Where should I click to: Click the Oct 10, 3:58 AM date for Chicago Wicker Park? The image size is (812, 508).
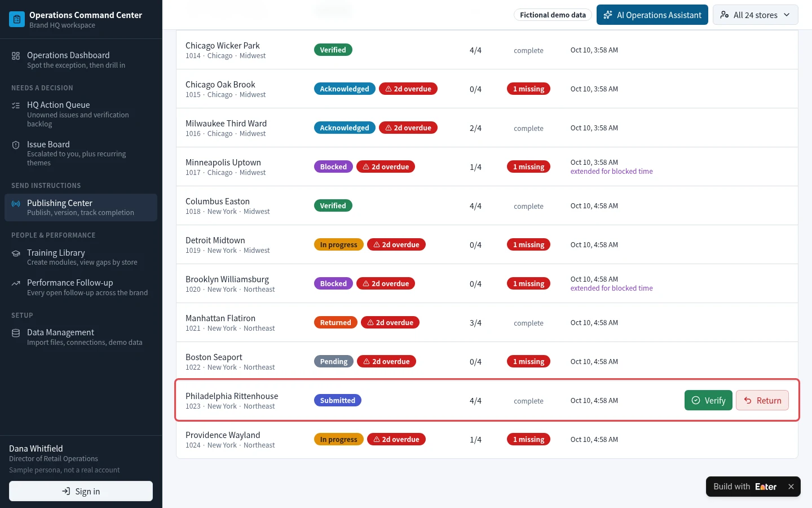[x=594, y=50]
